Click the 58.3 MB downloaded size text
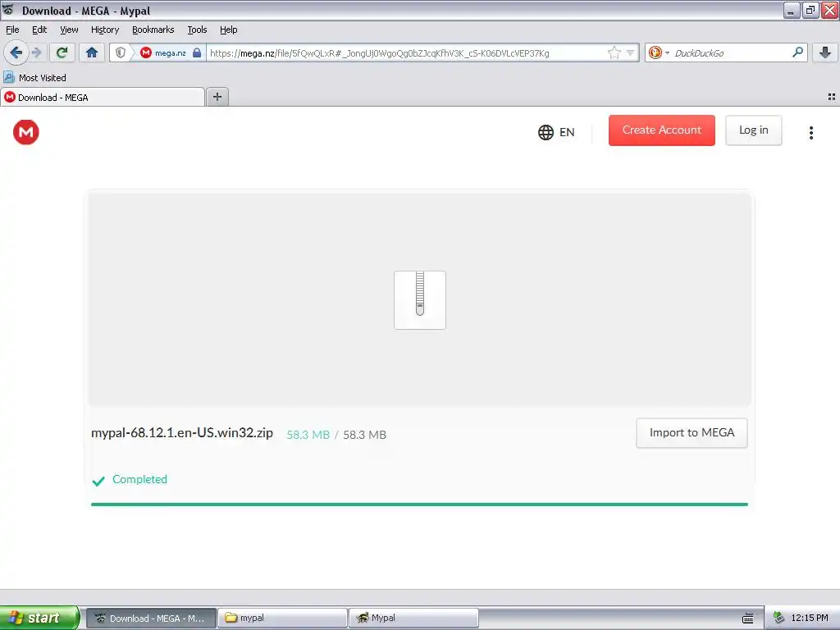This screenshot has width=840, height=630. coord(308,435)
